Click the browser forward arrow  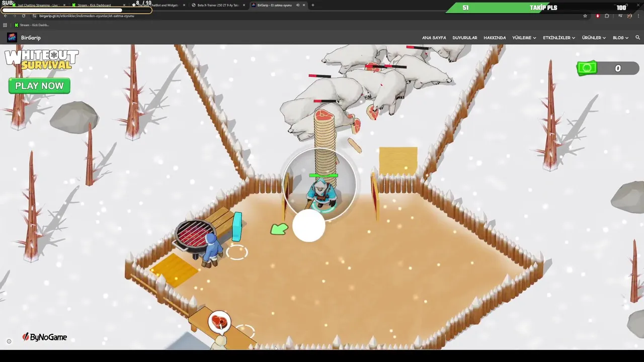(x=14, y=16)
